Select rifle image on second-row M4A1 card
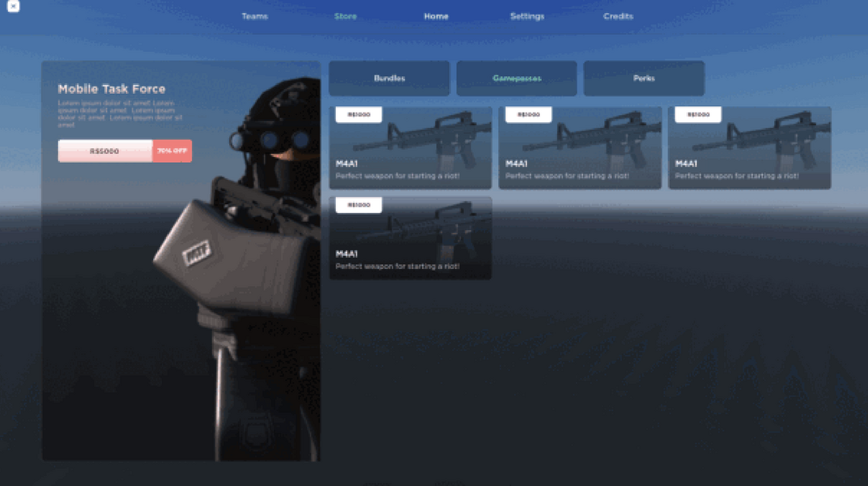868x486 pixels. click(x=429, y=227)
